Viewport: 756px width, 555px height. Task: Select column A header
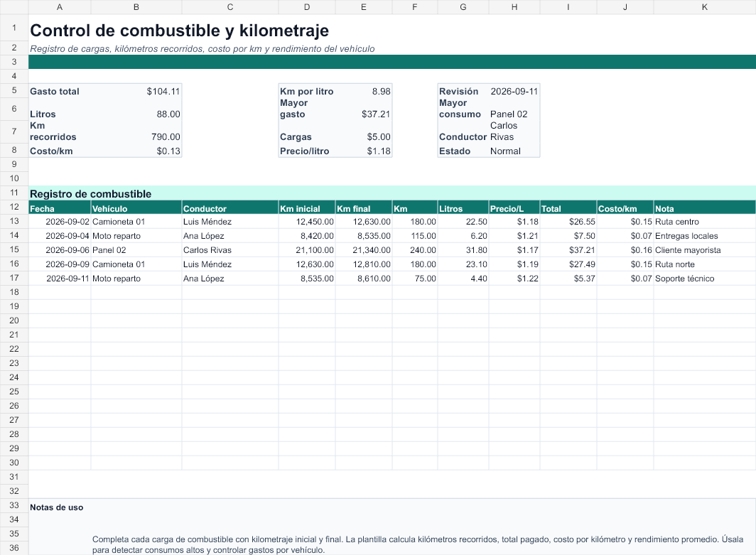(x=59, y=6)
